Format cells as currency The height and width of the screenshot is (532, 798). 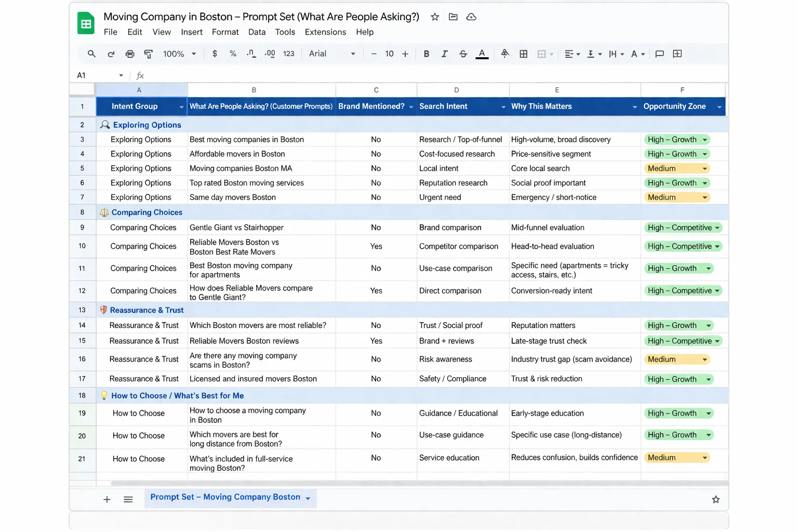click(215, 54)
